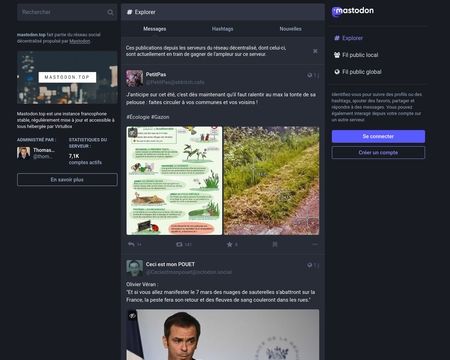Open the Olivier Véran photo
Screen dimensions: 450x360
point(223,335)
